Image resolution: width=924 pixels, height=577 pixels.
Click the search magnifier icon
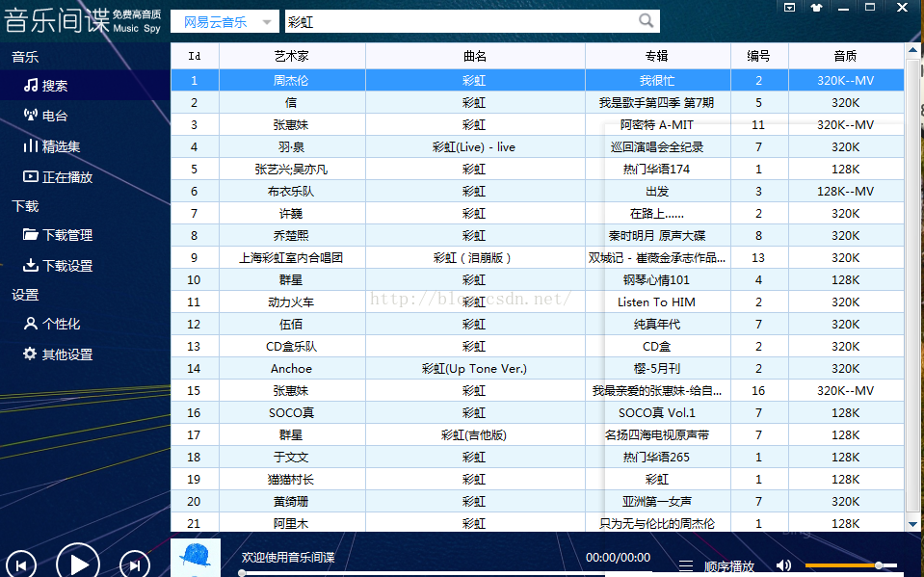[646, 21]
